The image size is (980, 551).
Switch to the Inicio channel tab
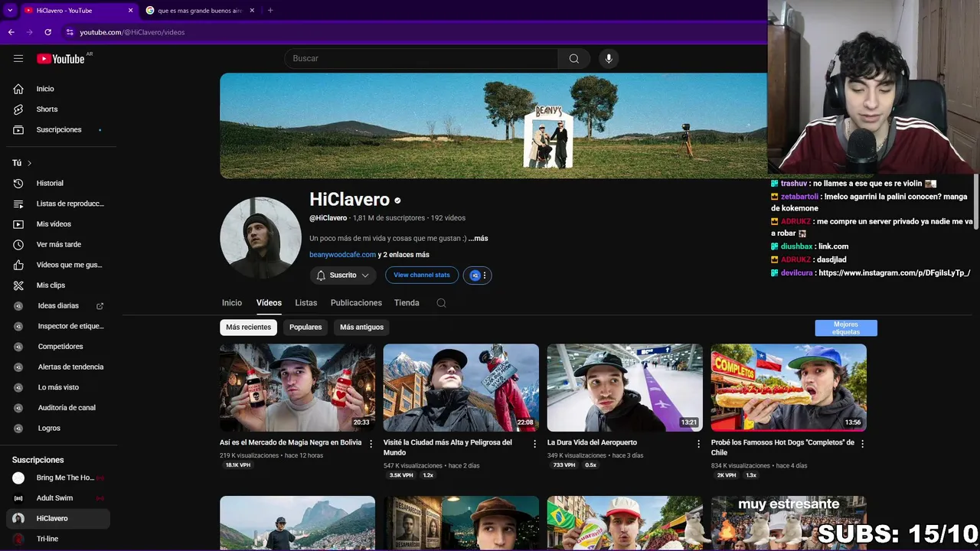pyautogui.click(x=232, y=303)
